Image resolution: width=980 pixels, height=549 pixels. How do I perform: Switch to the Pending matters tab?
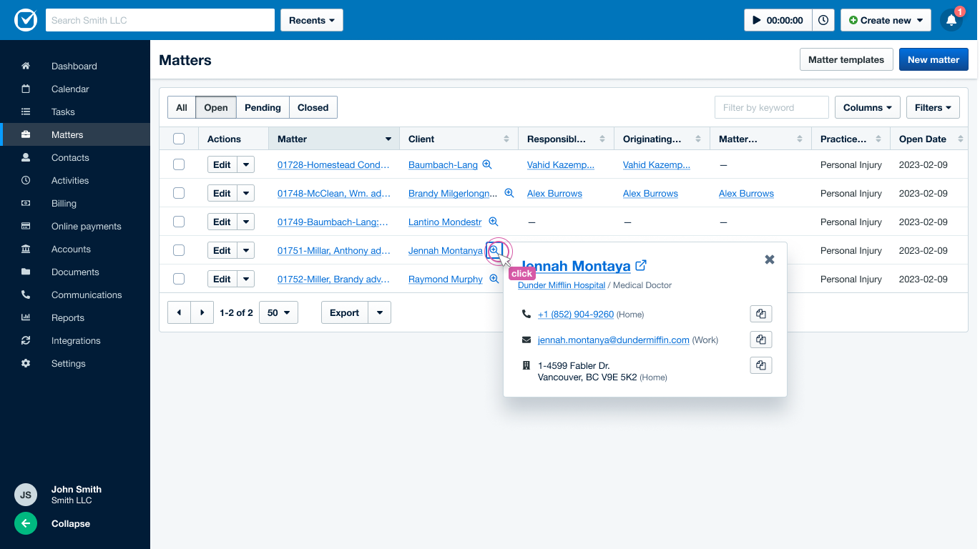(x=263, y=107)
